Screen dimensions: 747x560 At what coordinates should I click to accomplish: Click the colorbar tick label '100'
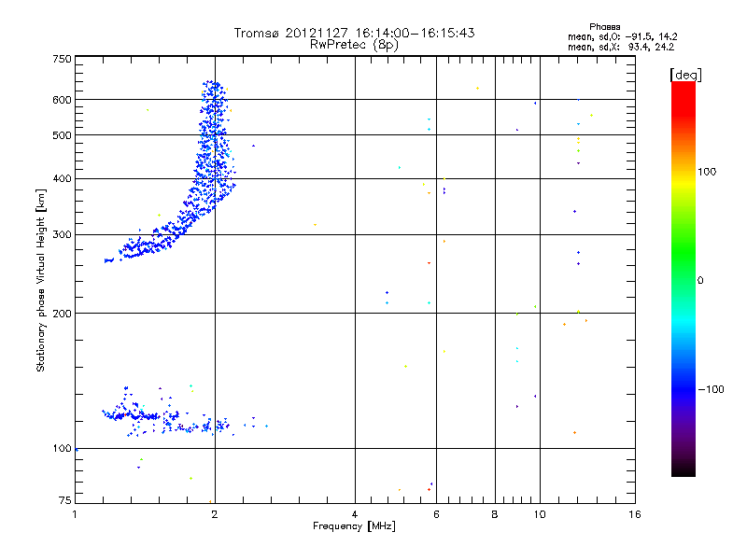(x=707, y=172)
